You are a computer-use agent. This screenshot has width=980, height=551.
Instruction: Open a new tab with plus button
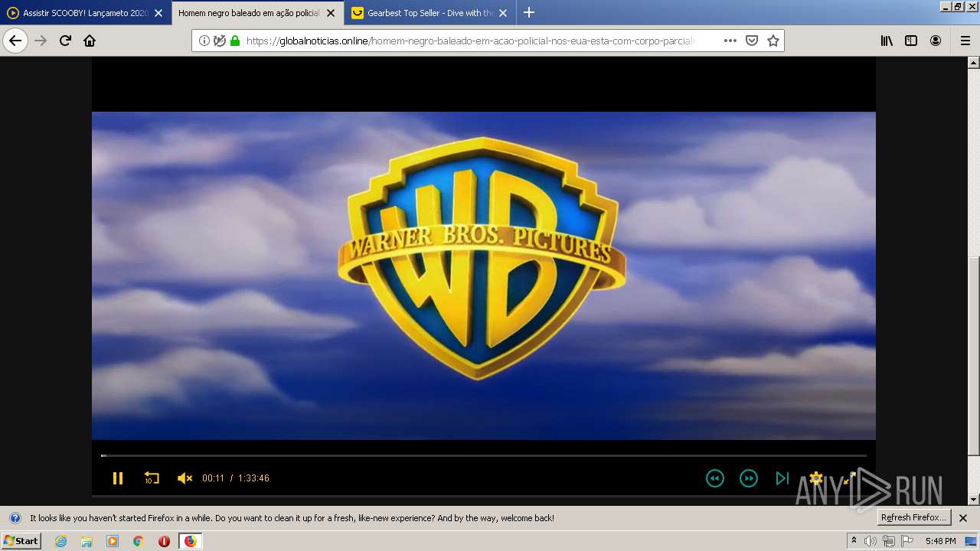(x=529, y=12)
